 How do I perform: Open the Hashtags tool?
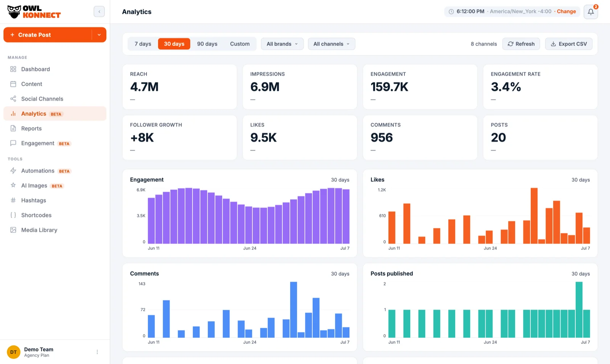pos(55,200)
